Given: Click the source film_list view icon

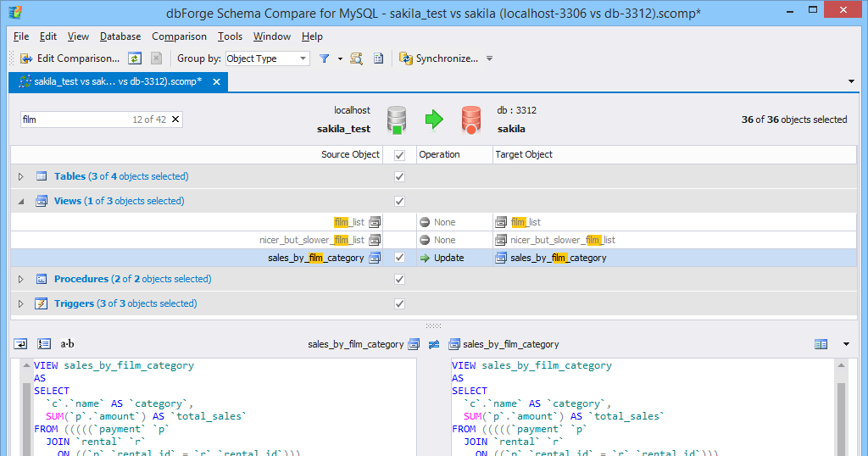Looking at the screenshot, I should (x=375, y=222).
